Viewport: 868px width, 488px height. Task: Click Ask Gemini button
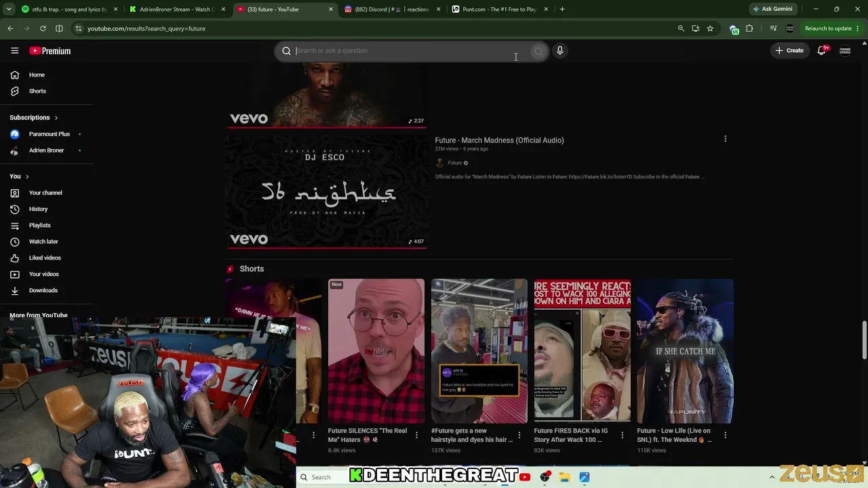point(772,9)
